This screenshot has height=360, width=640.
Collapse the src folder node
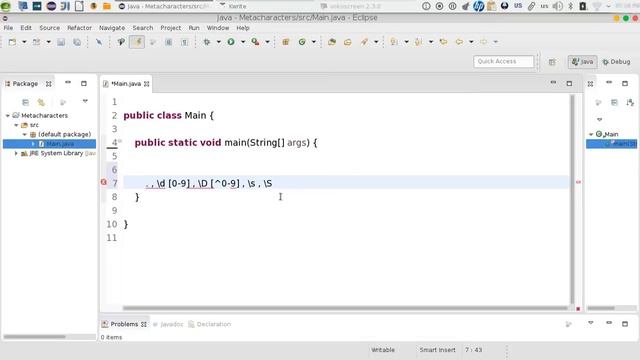pos(16,125)
